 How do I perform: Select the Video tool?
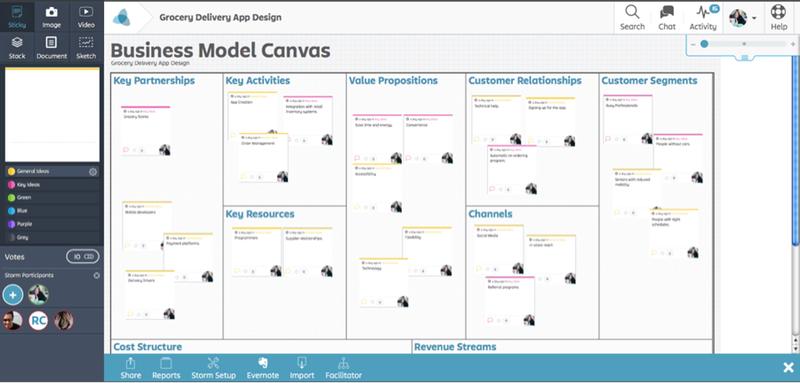(x=86, y=17)
